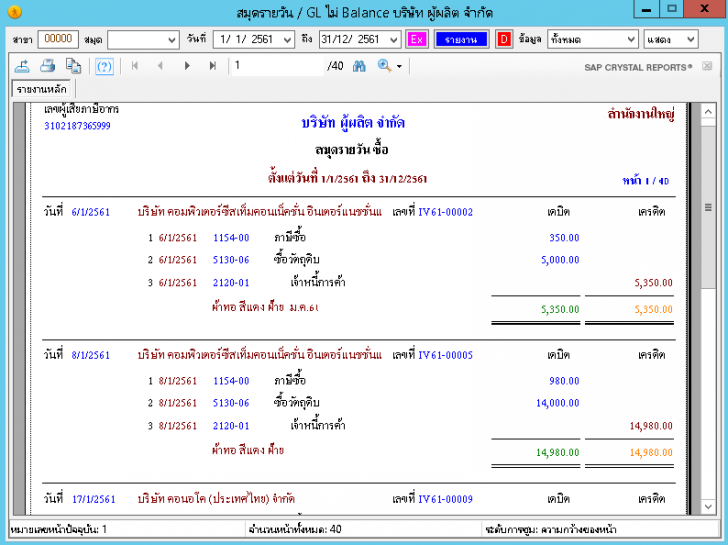The width and height of the screenshot is (728, 545).
Task: Click vendor บริษัท คอนอโค (ประเทศไทย) จำกัด
Action: [x=216, y=499]
